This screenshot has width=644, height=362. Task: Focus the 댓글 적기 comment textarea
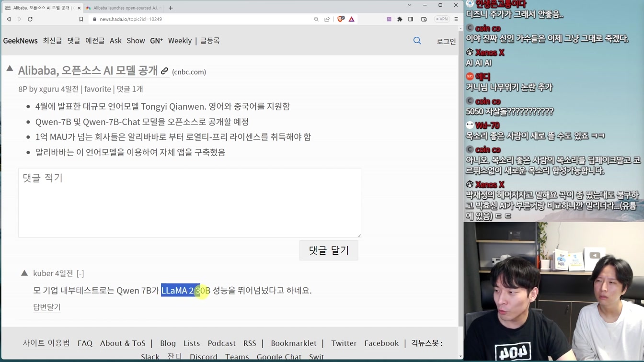[190, 203]
